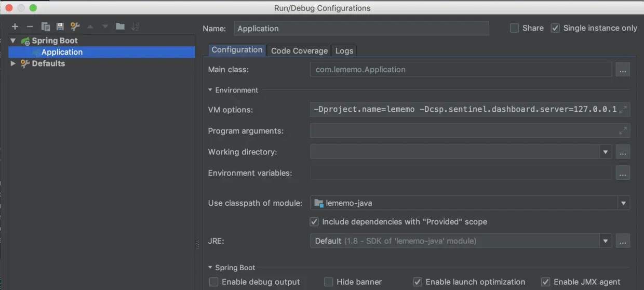Remove the selected configuration
Screen dimensions: 644x290
[x=30, y=27]
